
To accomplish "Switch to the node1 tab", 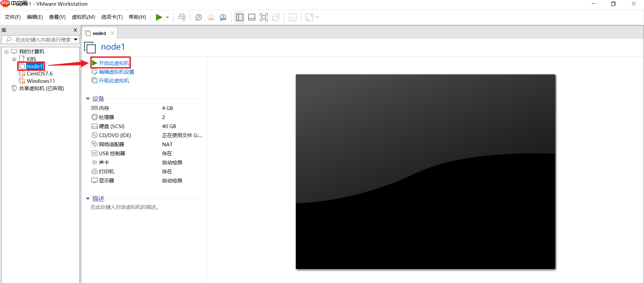I will coord(99,33).
